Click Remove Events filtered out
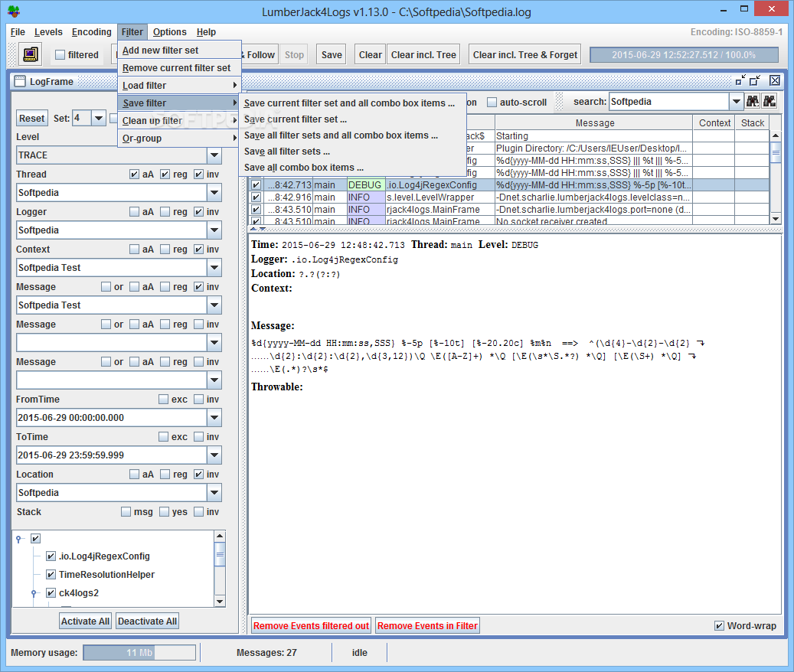Image resolution: width=794 pixels, height=672 pixels. (x=311, y=626)
